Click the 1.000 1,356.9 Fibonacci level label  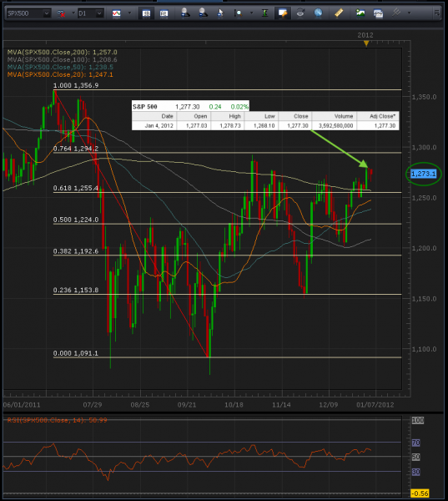point(76,85)
